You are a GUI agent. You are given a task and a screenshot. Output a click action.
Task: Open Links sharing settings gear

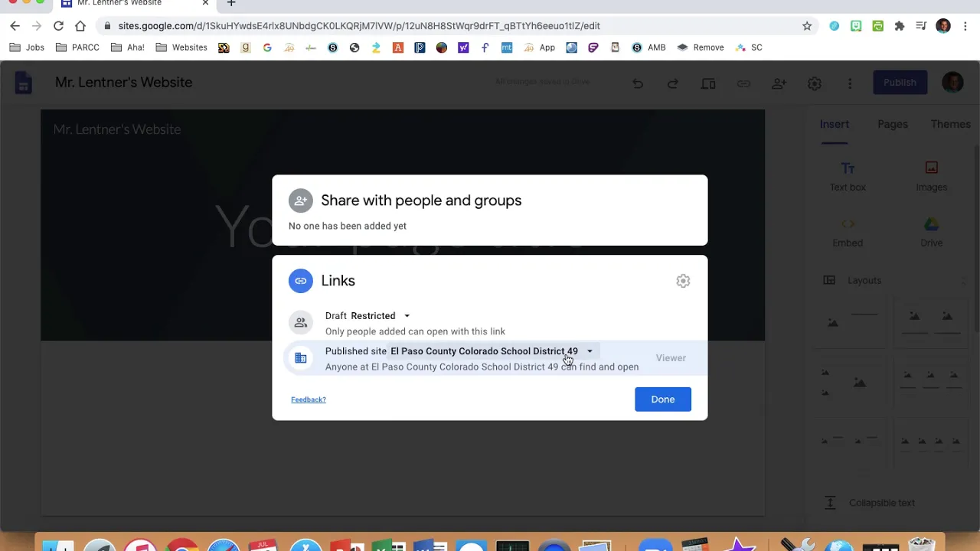click(683, 281)
